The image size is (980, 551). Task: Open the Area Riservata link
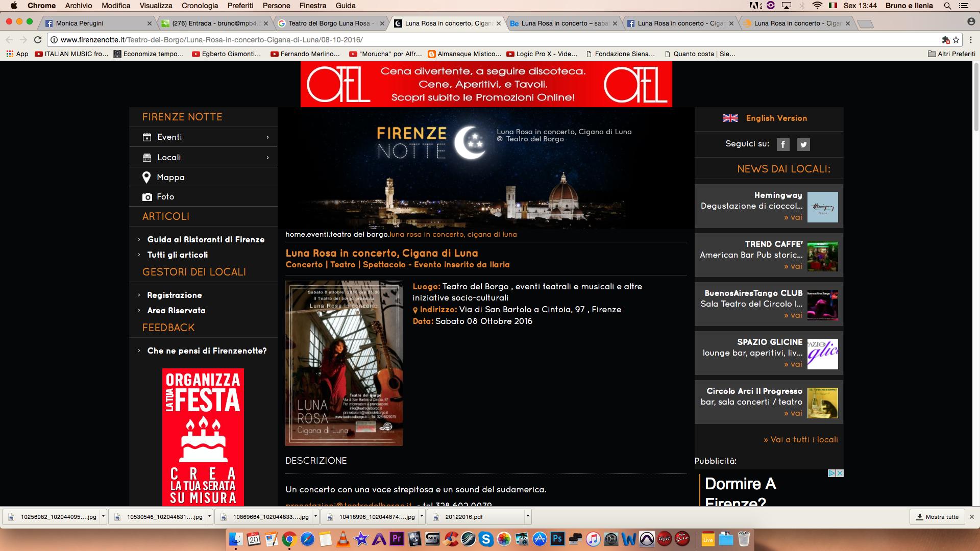[x=176, y=310]
